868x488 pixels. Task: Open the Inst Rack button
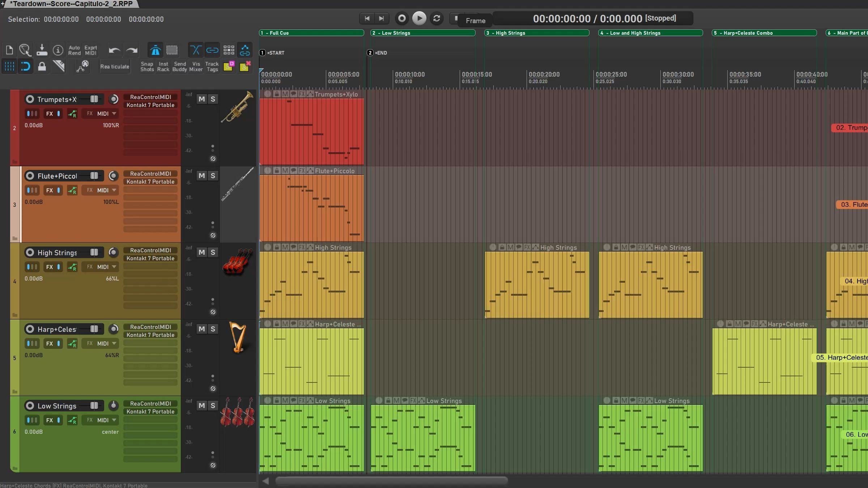click(163, 67)
